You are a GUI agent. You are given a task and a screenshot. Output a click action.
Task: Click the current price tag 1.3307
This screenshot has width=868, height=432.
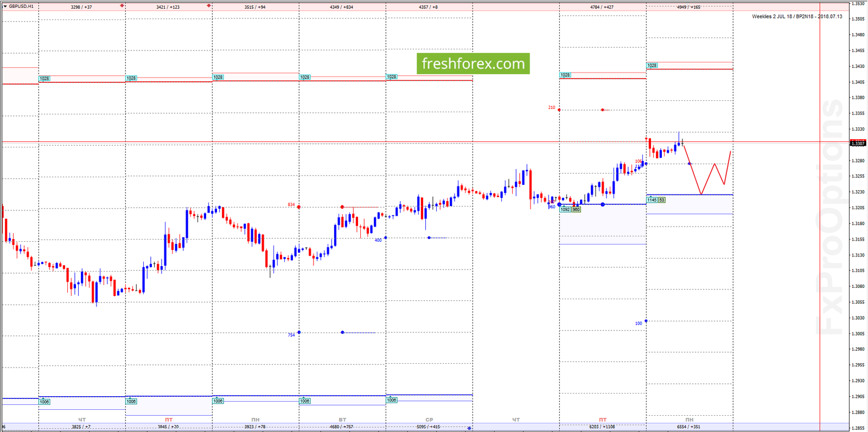click(858, 144)
